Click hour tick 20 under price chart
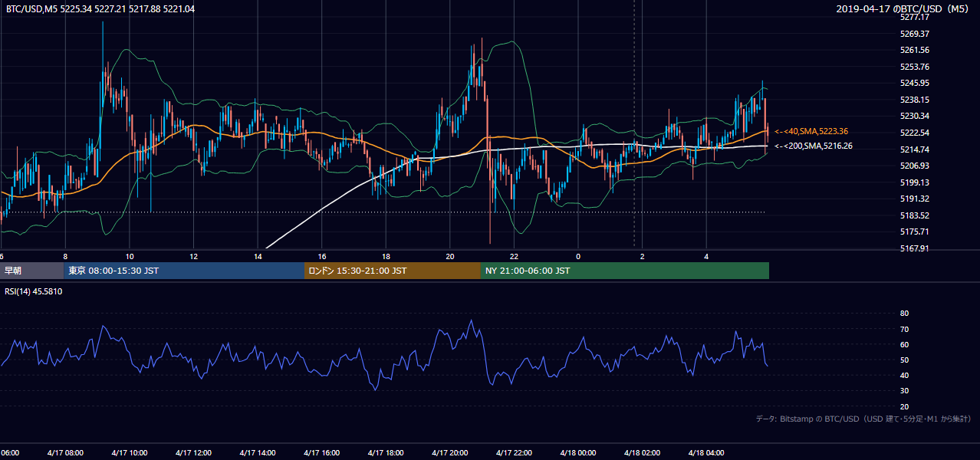Image resolution: width=980 pixels, height=460 pixels. (450, 256)
